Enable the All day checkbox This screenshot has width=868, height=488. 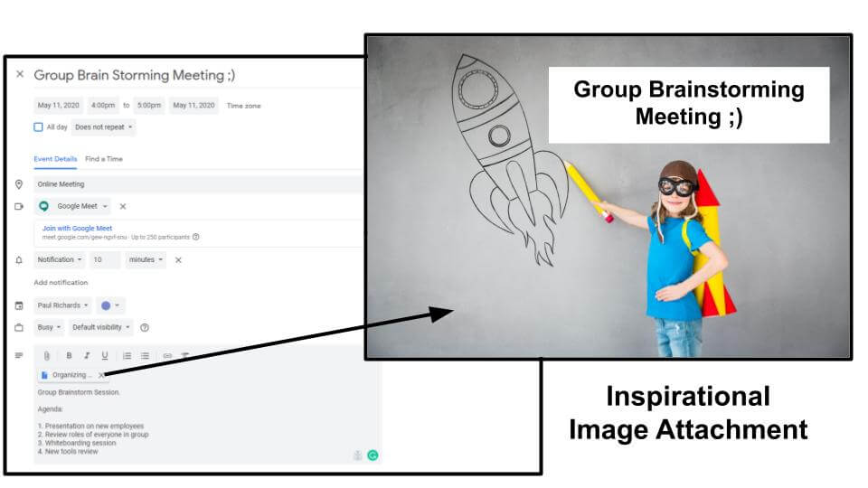(x=38, y=127)
